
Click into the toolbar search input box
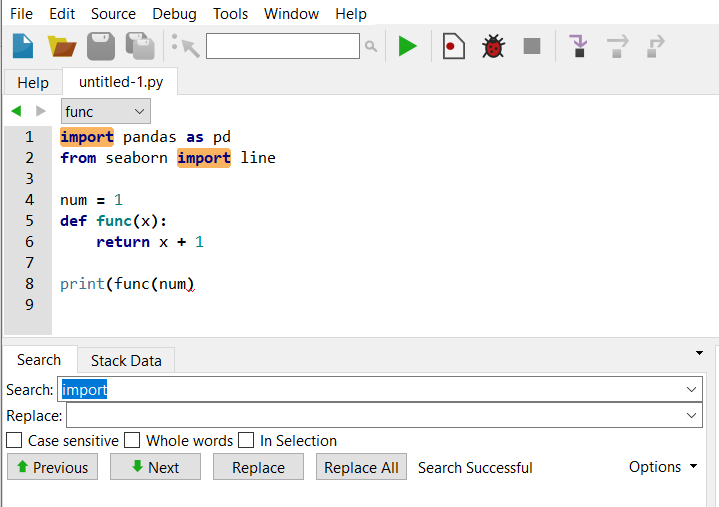282,46
